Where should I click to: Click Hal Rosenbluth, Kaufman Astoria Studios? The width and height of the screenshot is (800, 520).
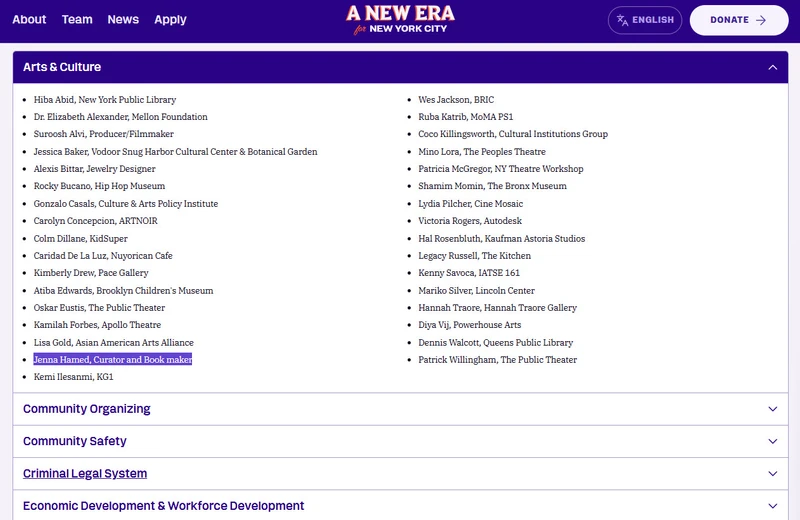[x=502, y=238]
